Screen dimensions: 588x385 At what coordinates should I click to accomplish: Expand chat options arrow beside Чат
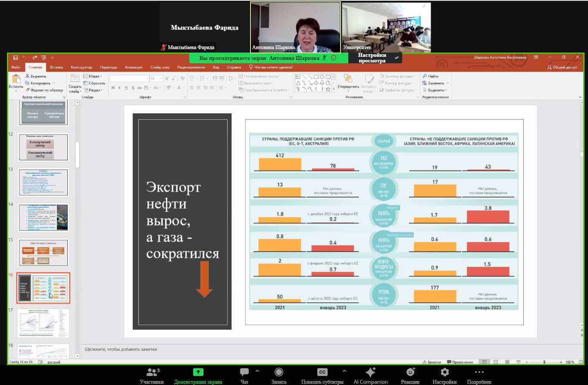click(x=257, y=371)
